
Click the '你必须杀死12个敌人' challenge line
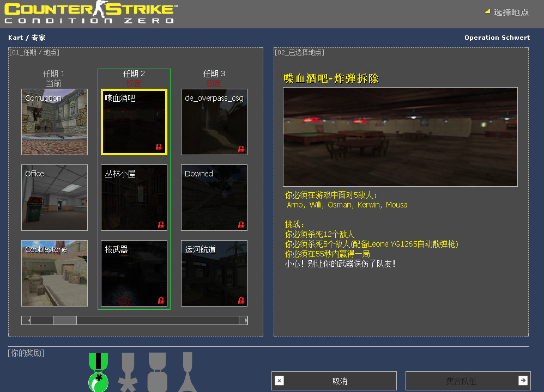point(319,234)
